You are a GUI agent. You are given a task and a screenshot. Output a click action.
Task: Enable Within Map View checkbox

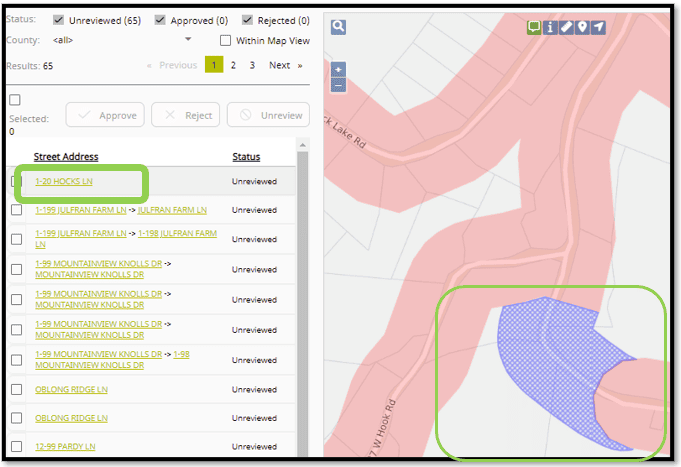pos(226,40)
